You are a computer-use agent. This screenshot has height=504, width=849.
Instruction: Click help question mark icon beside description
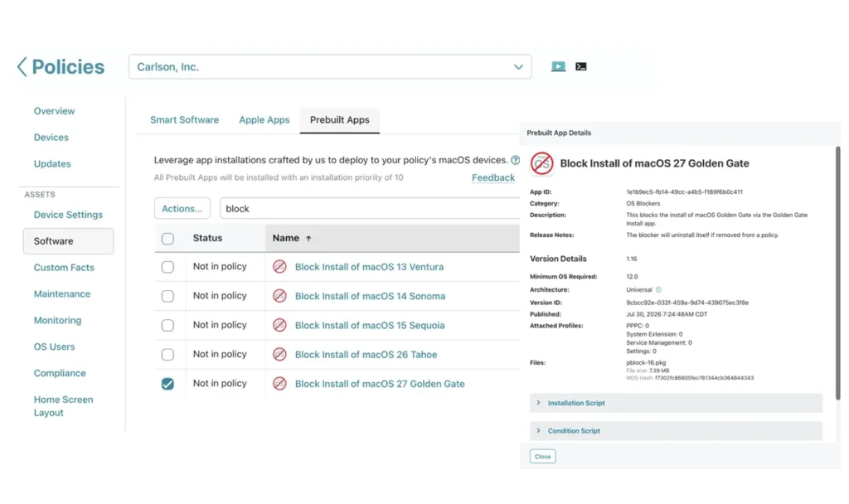coord(516,160)
